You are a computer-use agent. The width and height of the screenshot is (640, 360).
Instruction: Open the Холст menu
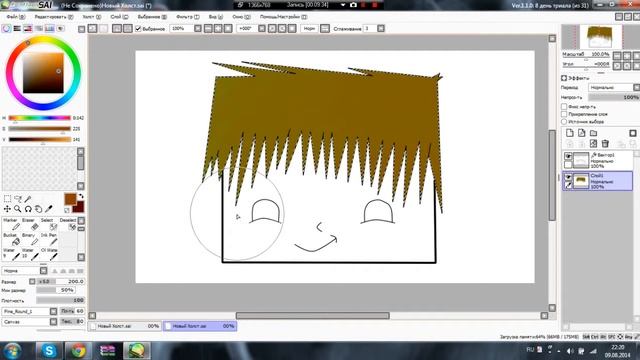(92, 17)
